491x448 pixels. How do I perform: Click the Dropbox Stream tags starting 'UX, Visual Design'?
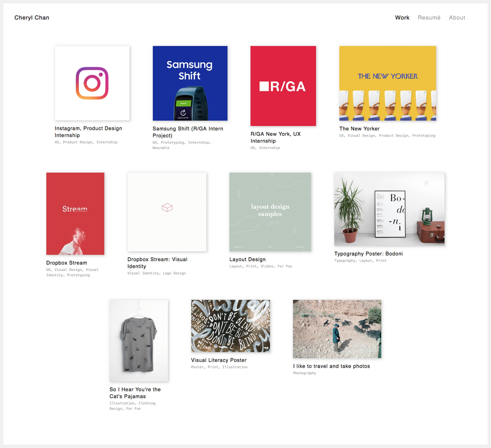point(72,272)
